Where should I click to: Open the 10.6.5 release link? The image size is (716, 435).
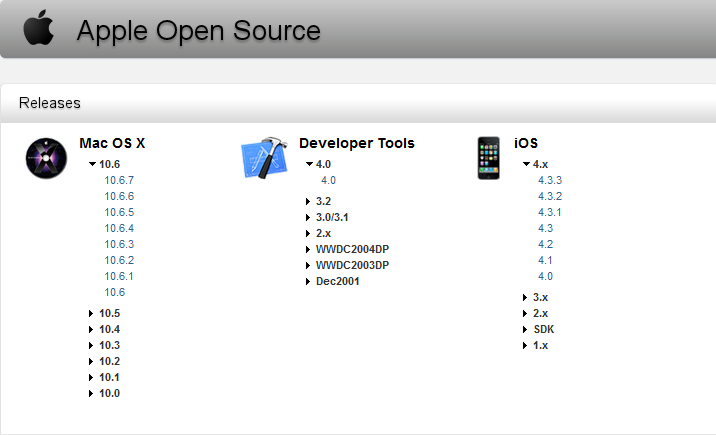[119, 212]
